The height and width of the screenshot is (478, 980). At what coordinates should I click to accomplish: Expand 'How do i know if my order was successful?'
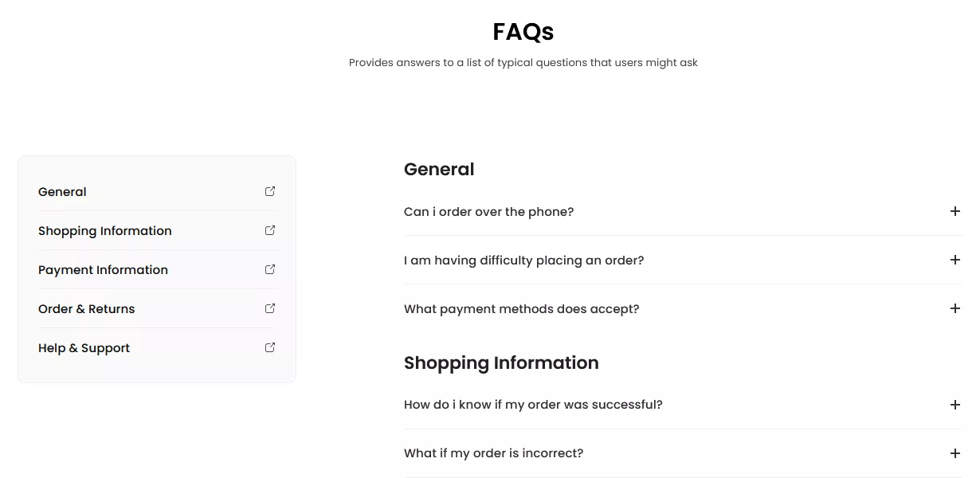click(533, 404)
